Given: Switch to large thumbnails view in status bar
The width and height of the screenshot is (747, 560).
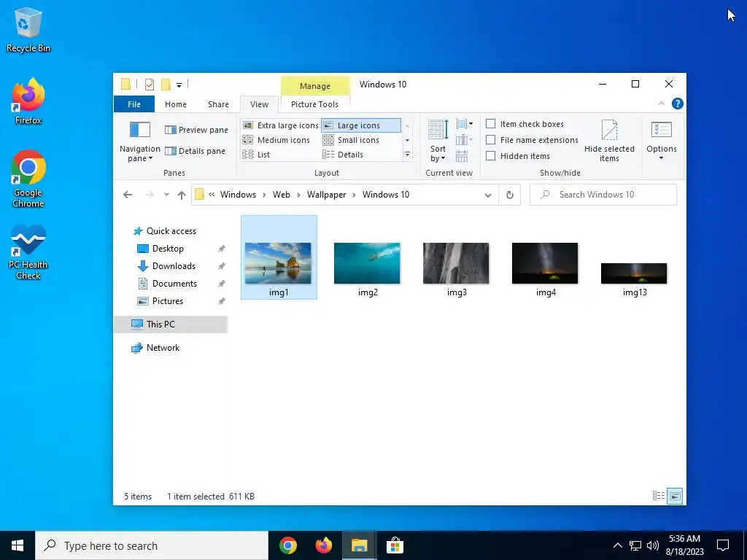Looking at the screenshot, I should pyautogui.click(x=675, y=496).
